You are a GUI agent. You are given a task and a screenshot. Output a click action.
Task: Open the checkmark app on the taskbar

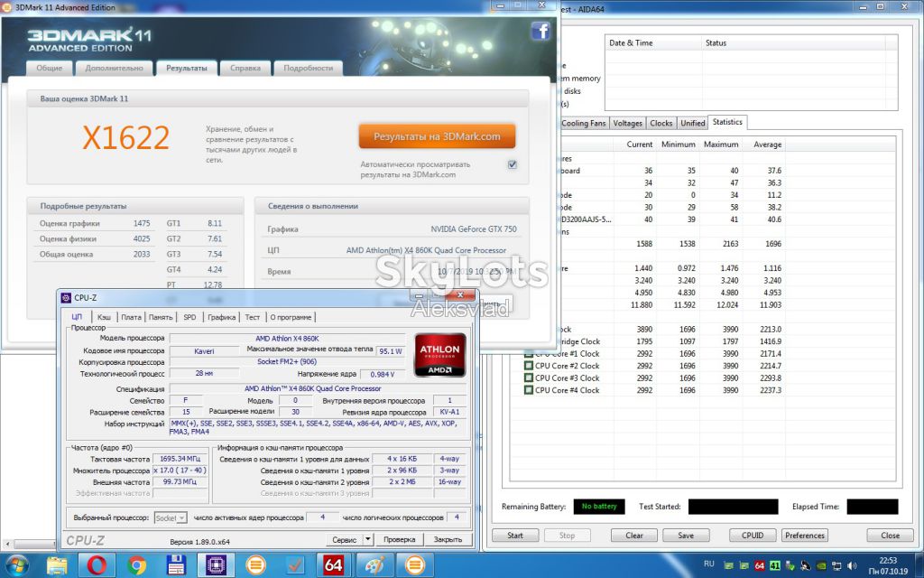coord(295,565)
